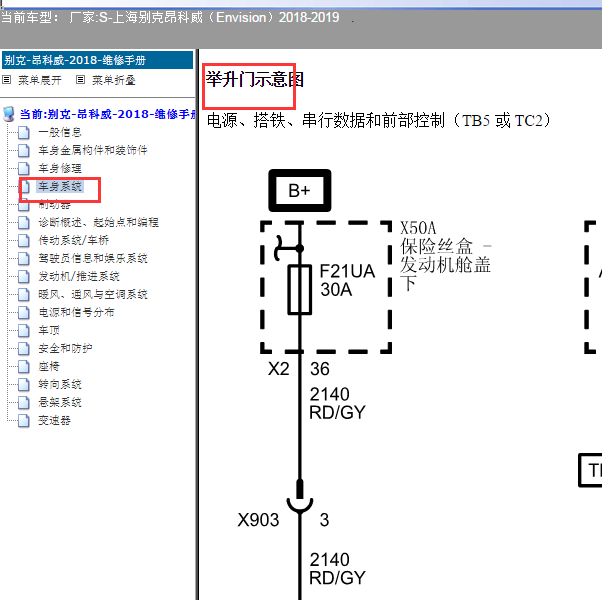
Task: Click the page icon beside 安全和防护
Action: coord(24,349)
